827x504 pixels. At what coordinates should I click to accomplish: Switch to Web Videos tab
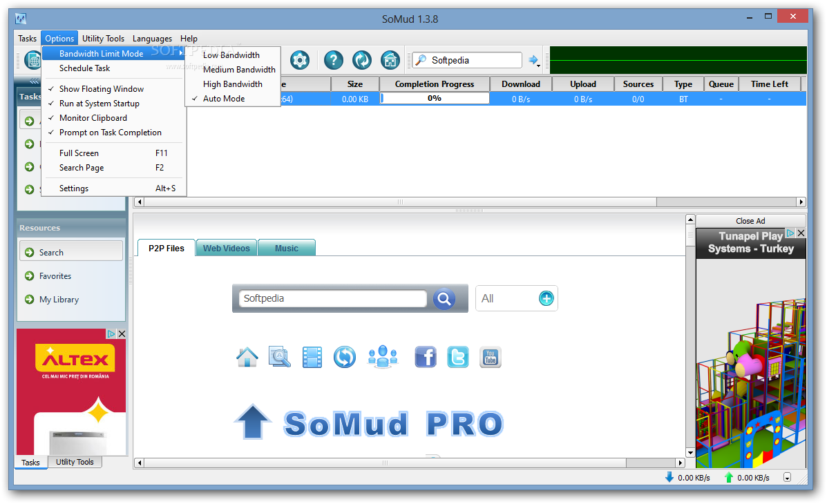(x=226, y=248)
